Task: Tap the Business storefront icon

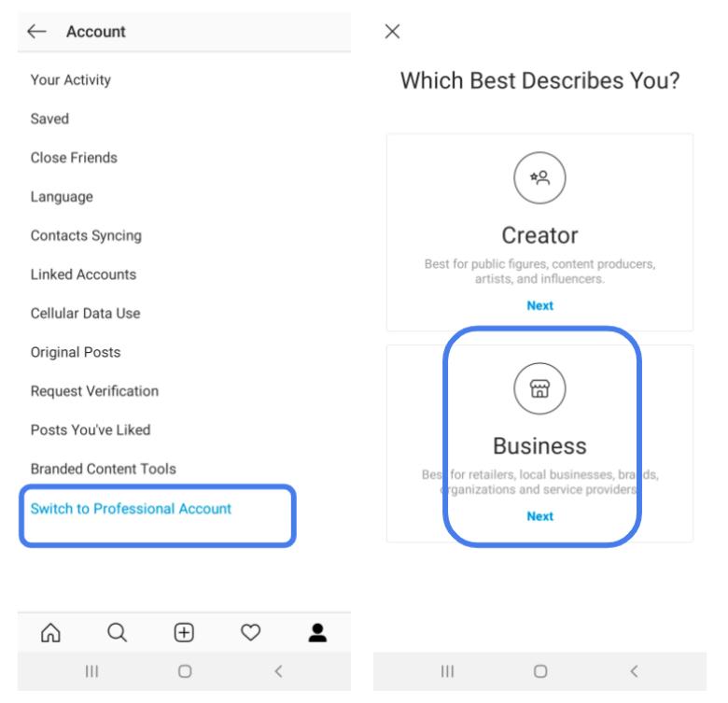Action: click(x=539, y=388)
